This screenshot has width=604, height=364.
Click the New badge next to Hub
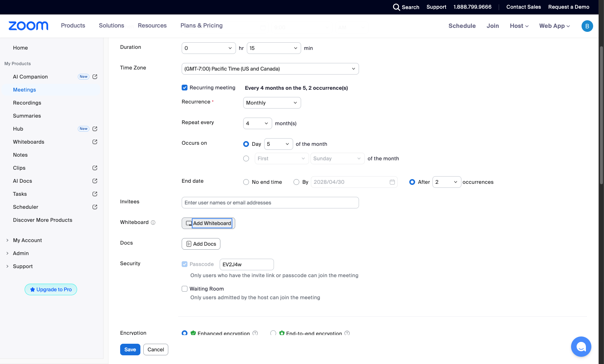tap(84, 129)
